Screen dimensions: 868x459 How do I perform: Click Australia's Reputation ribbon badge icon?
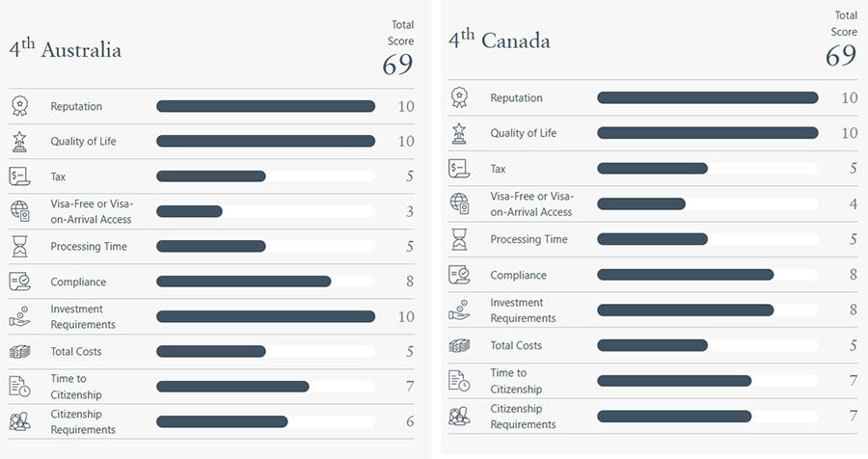20,106
